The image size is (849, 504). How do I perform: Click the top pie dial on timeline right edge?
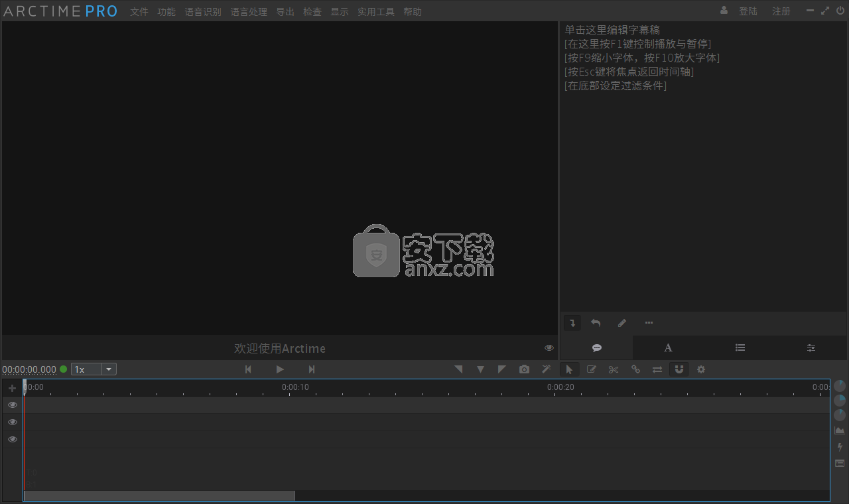click(840, 385)
